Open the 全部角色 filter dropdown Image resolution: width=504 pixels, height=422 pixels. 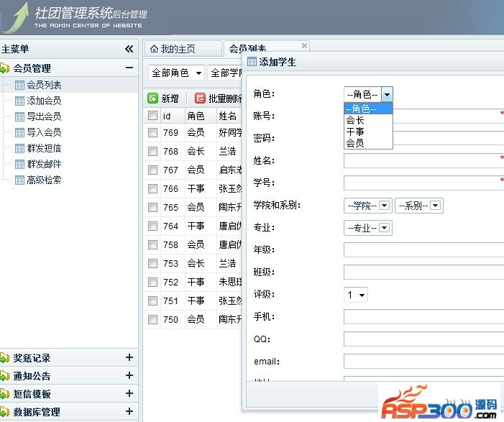click(x=176, y=73)
